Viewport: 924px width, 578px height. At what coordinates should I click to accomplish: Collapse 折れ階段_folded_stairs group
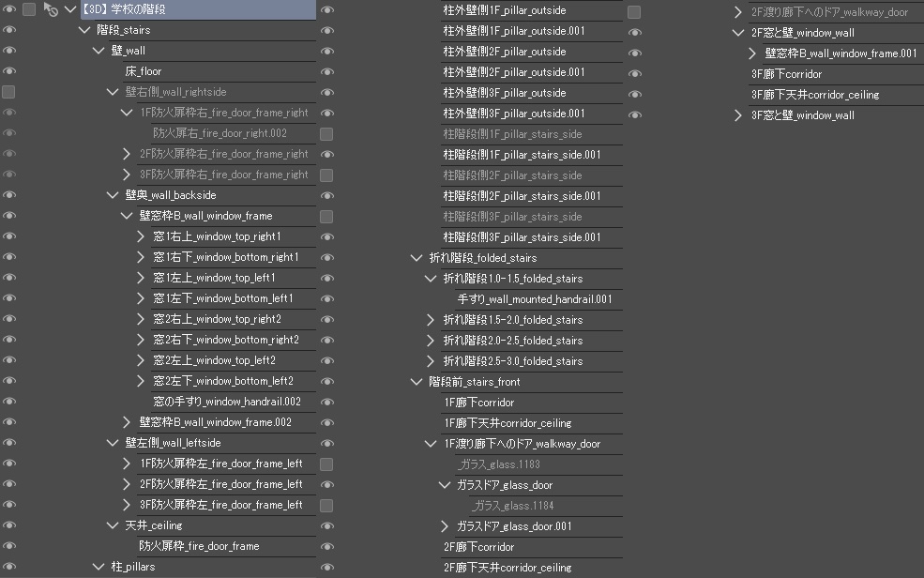417,257
